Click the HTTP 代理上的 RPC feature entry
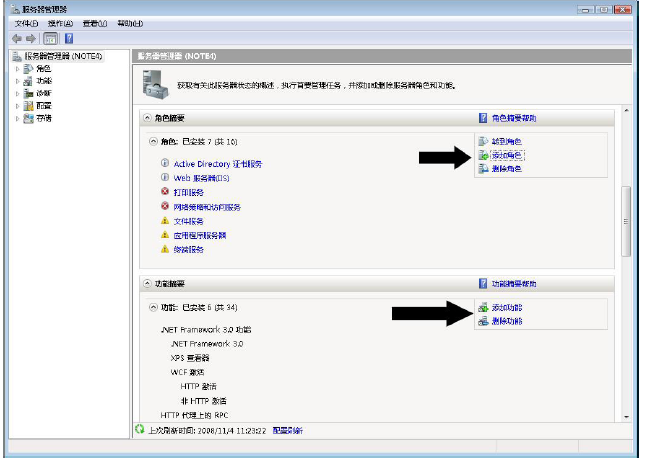The height and width of the screenshot is (468, 653). click(x=194, y=416)
